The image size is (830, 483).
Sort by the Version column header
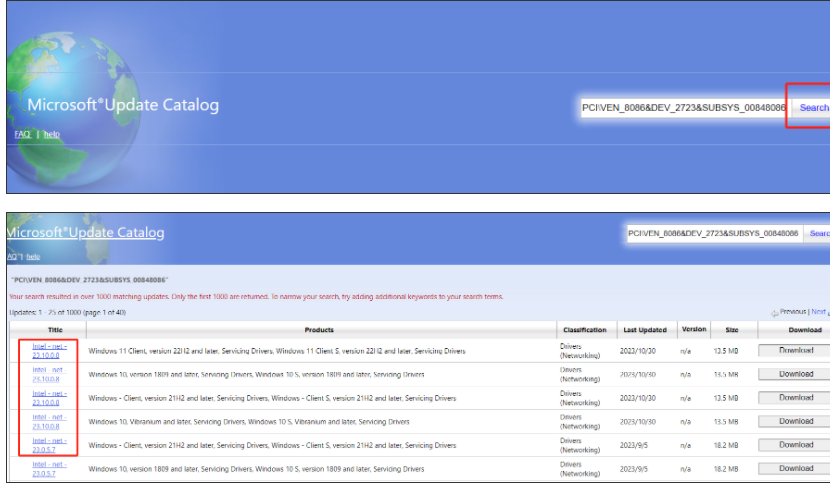pyautogui.click(x=694, y=329)
